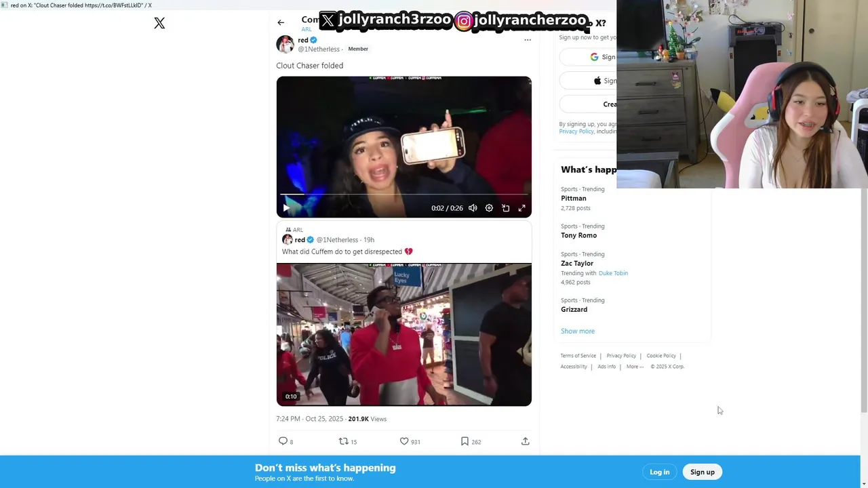The image size is (868, 488).
Task: Open Terms of Service footer link
Action: click(578, 356)
